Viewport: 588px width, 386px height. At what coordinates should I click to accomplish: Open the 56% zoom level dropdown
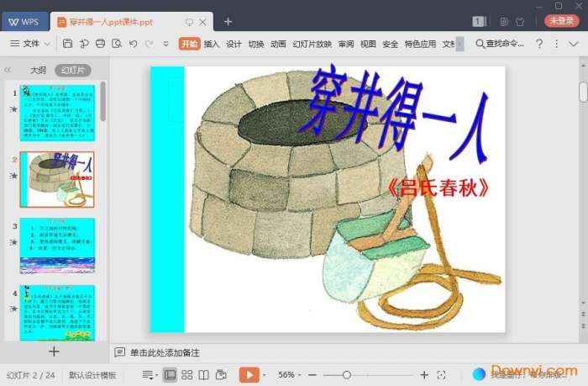click(x=290, y=375)
